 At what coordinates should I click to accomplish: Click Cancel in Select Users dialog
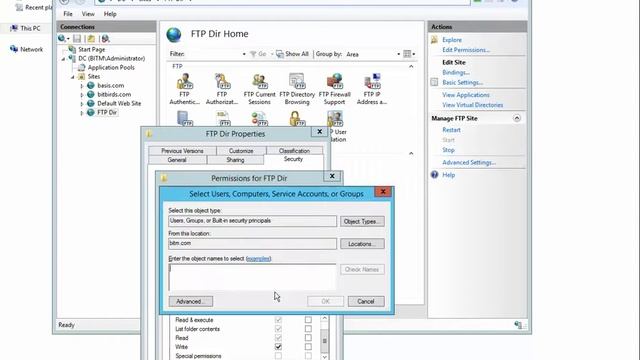click(366, 301)
